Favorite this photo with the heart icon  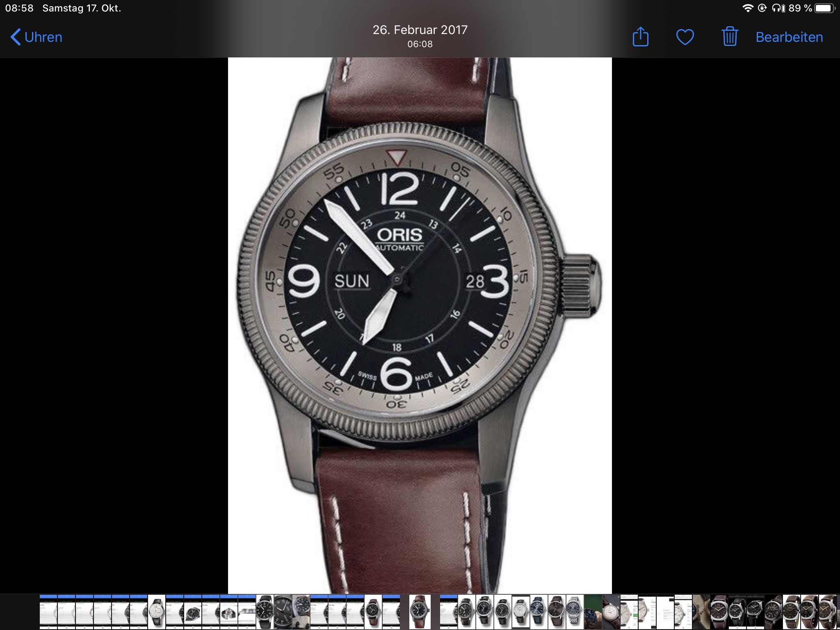click(685, 37)
